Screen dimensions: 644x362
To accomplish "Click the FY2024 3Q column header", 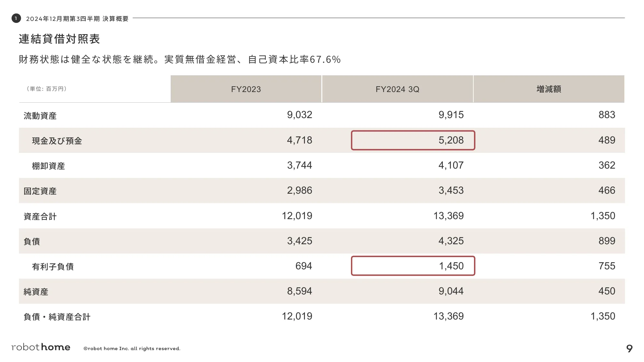I will click(397, 89).
